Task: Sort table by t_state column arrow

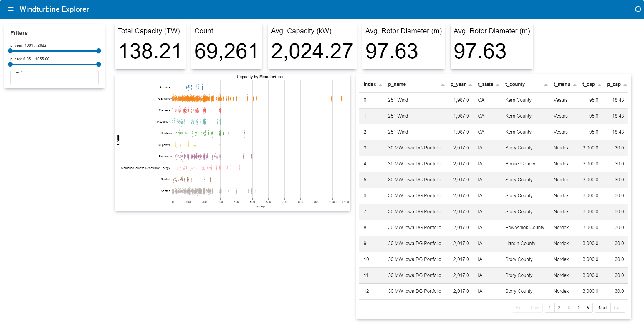Action: (498, 85)
